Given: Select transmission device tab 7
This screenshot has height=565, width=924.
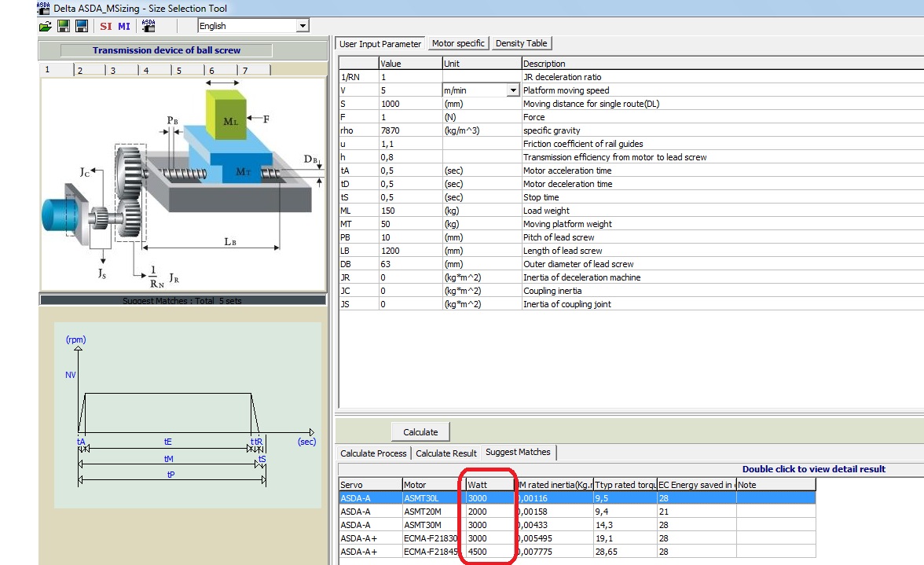Looking at the screenshot, I should pos(255,70).
